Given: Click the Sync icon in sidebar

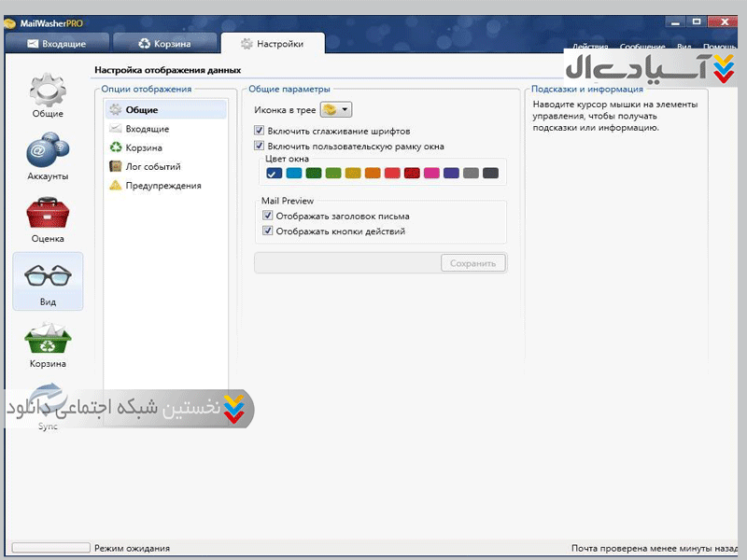Looking at the screenshot, I should point(47,406).
